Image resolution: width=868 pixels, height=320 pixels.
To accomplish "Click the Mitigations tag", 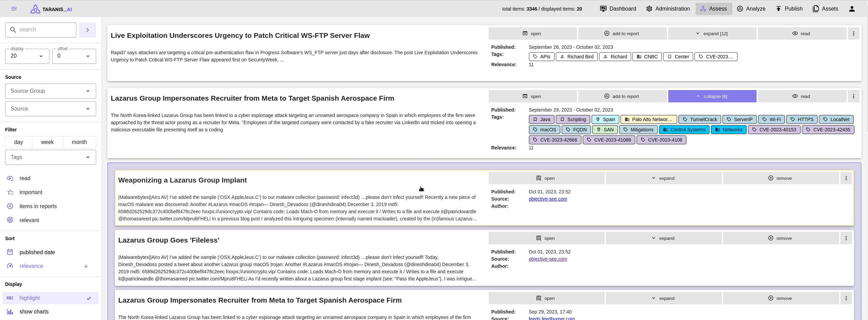I will [x=638, y=130].
